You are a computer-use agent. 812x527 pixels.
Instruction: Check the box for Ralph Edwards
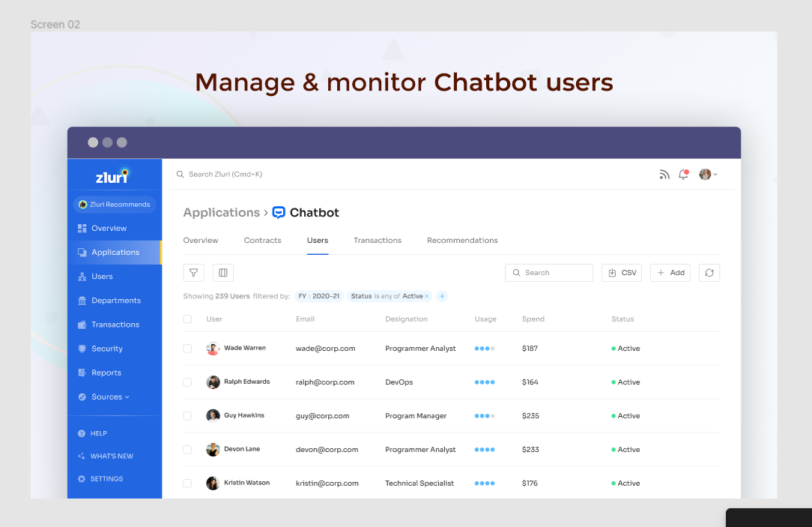187,382
